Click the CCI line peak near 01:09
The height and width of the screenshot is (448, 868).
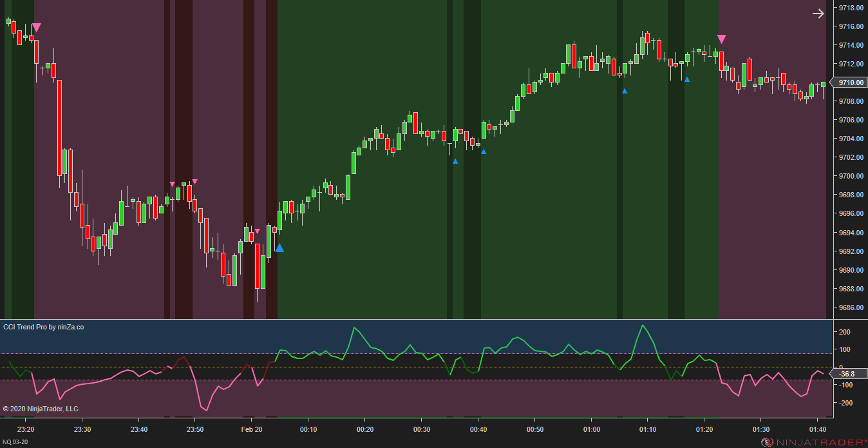tap(641, 325)
